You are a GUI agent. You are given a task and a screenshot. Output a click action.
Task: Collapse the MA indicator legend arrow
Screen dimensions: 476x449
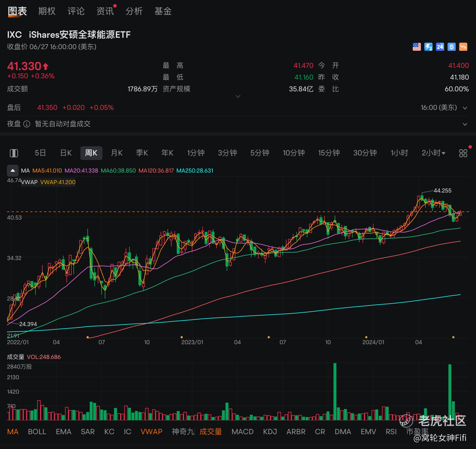tap(12, 171)
